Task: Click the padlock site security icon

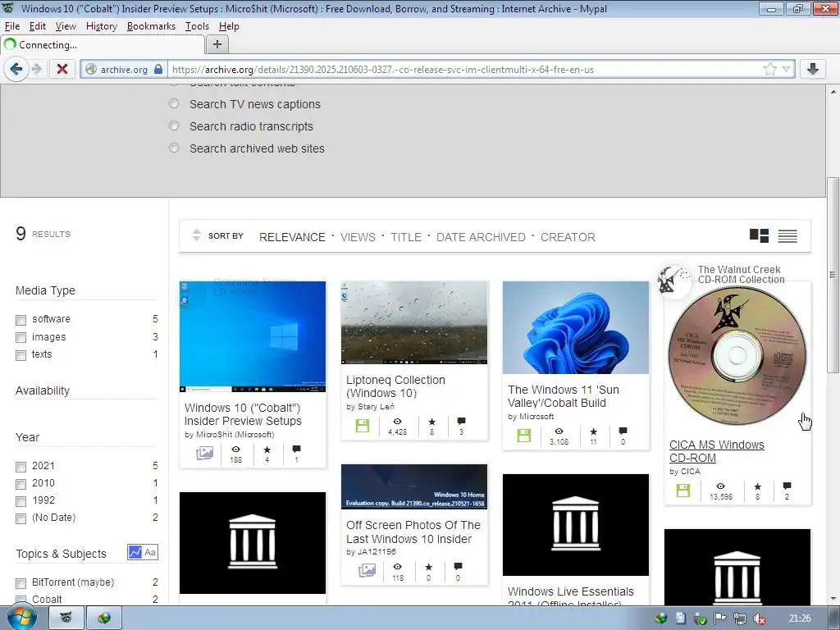Action: click(158, 69)
